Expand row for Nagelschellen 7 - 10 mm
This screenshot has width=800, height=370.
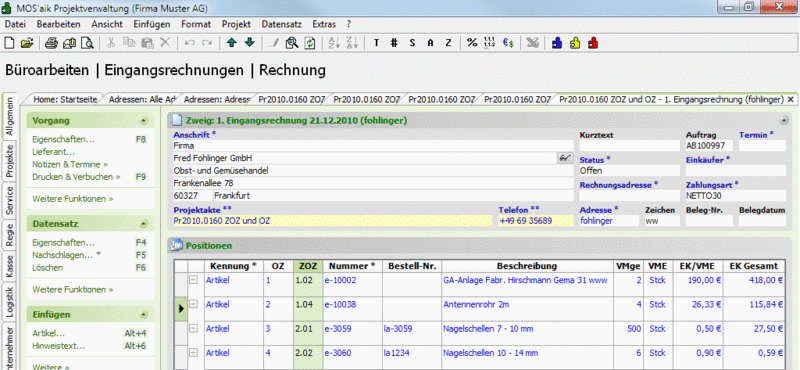click(x=194, y=328)
